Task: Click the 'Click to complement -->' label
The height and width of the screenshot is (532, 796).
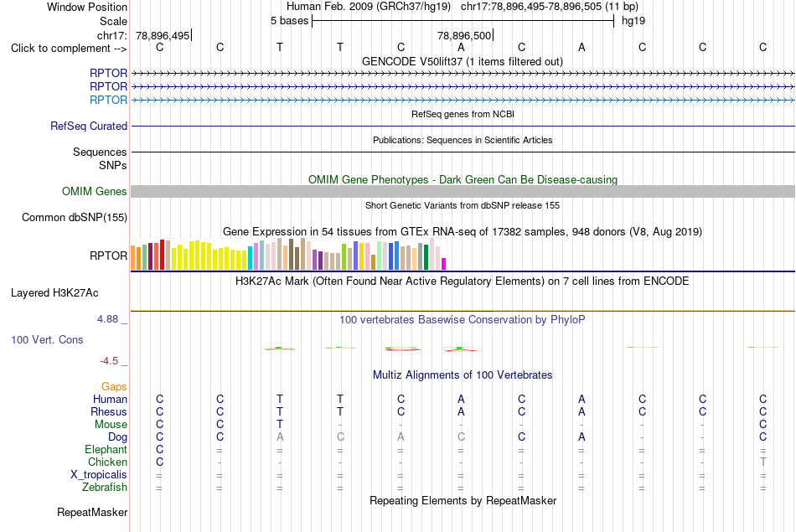Action: click(69, 49)
